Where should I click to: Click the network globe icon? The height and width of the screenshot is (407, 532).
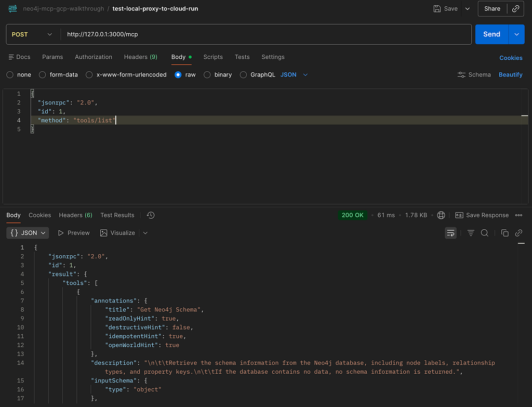coord(441,215)
